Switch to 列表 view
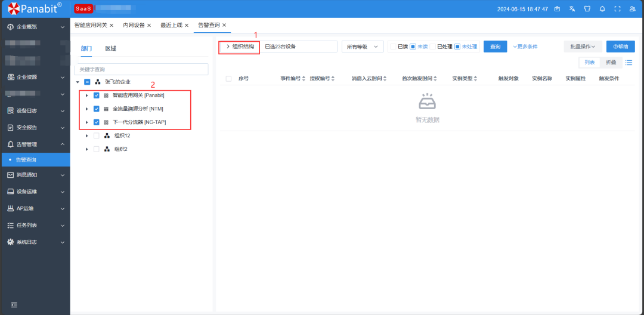644x315 pixels. pos(589,63)
